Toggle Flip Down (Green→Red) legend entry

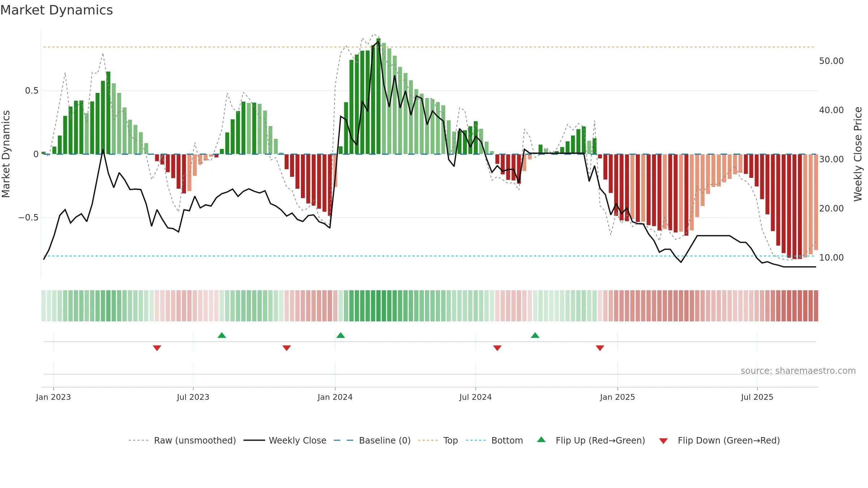[x=719, y=440]
